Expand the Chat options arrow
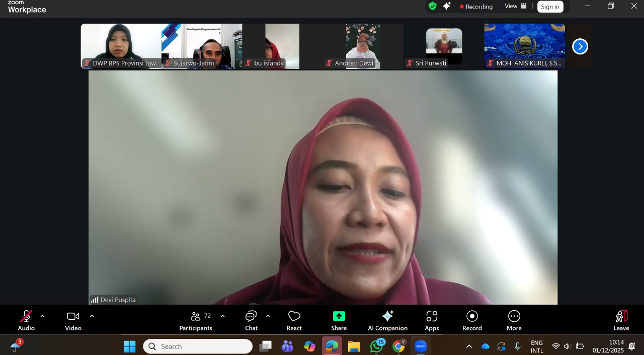The width and height of the screenshot is (644, 355). (x=268, y=316)
